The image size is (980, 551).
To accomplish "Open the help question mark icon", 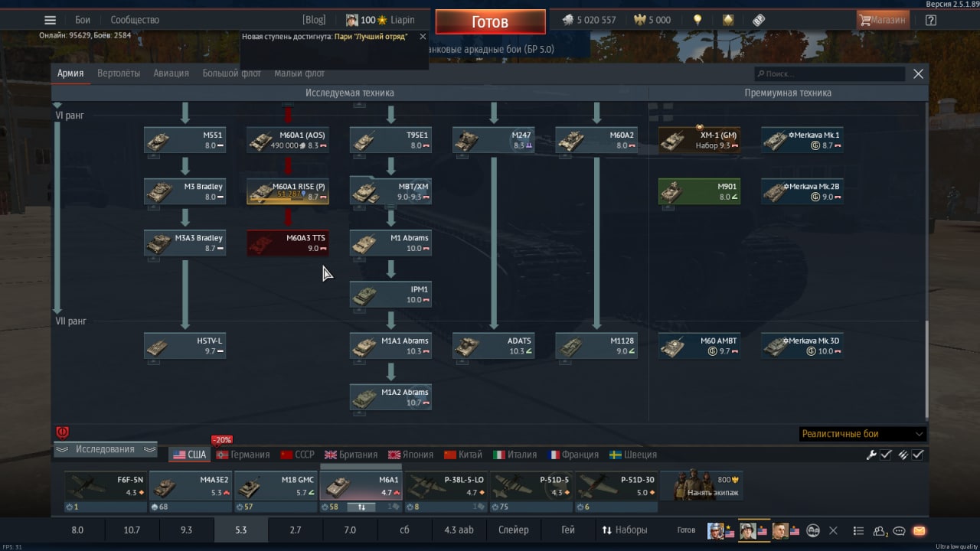I will click(931, 21).
